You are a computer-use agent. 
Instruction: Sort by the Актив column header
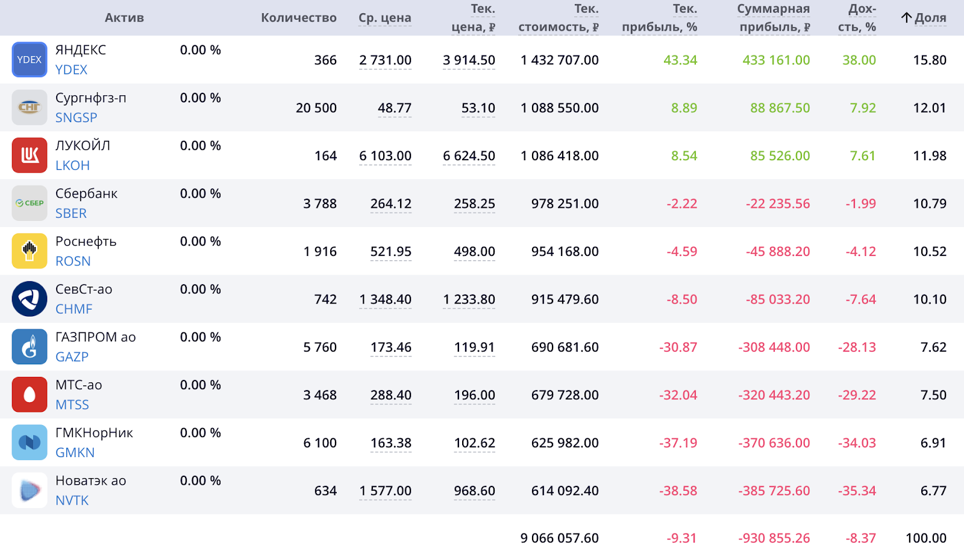[x=124, y=18]
